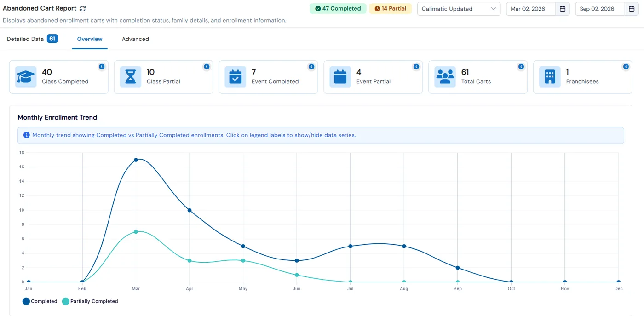Click the "Class Partial" card label

163,81
